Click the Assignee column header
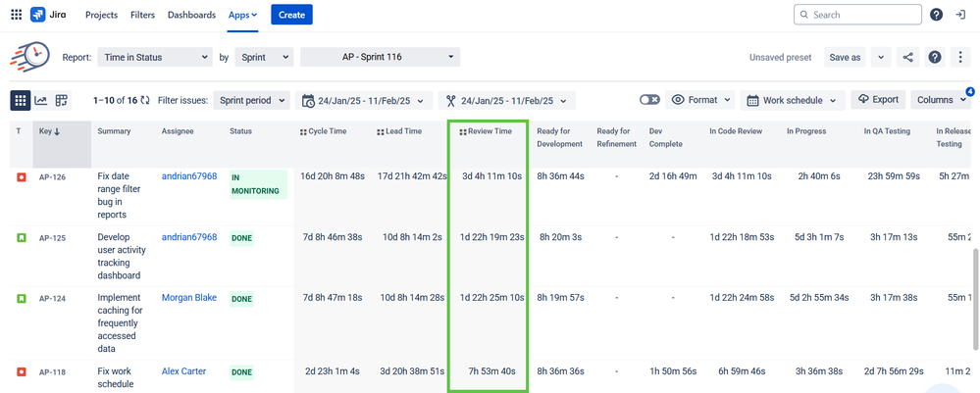Image resolution: width=980 pixels, height=393 pixels. [x=179, y=131]
